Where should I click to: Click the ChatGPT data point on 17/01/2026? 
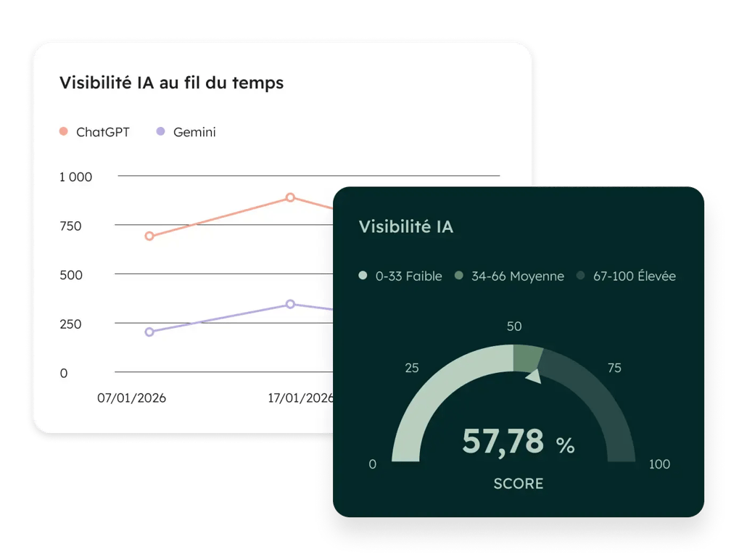[x=290, y=197]
